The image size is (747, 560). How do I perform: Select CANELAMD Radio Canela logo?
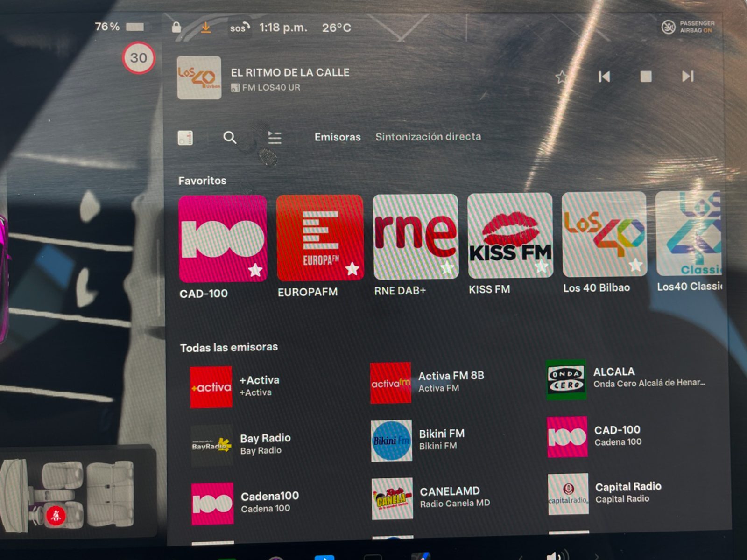point(392,498)
